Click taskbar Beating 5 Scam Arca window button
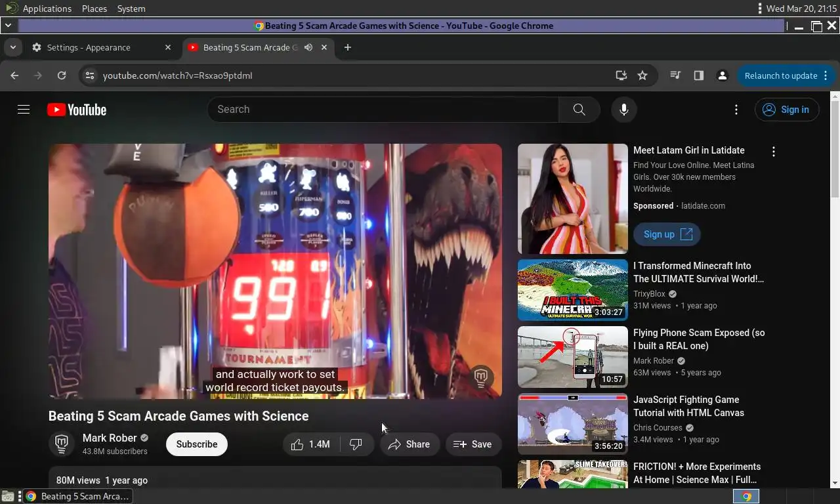Viewport: 840px width, 504px height. (x=77, y=496)
